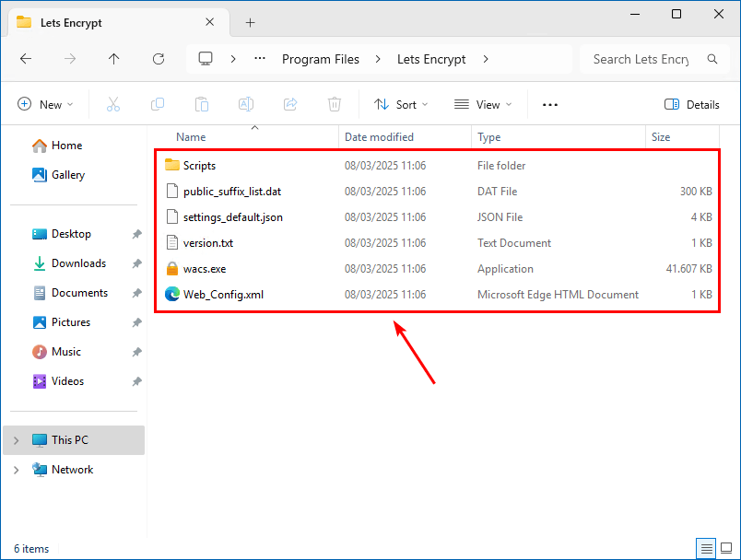This screenshot has width=741, height=560.
Task: Toggle the Details pane
Action: pos(692,104)
